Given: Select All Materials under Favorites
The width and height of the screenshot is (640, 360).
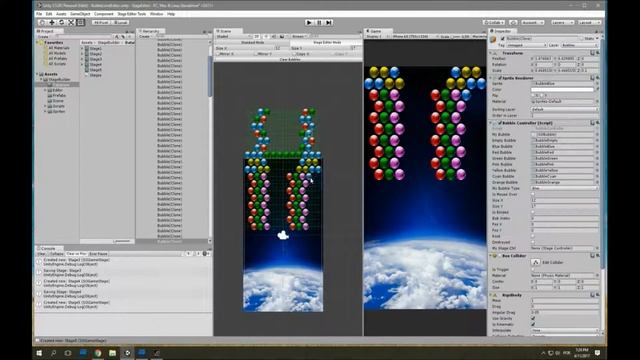Looking at the screenshot, I should tap(59, 48).
